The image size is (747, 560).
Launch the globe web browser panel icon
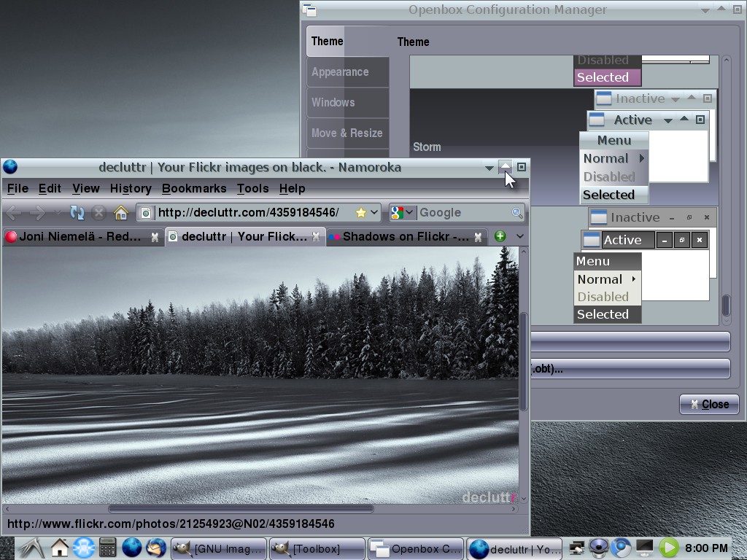[x=132, y=548]
